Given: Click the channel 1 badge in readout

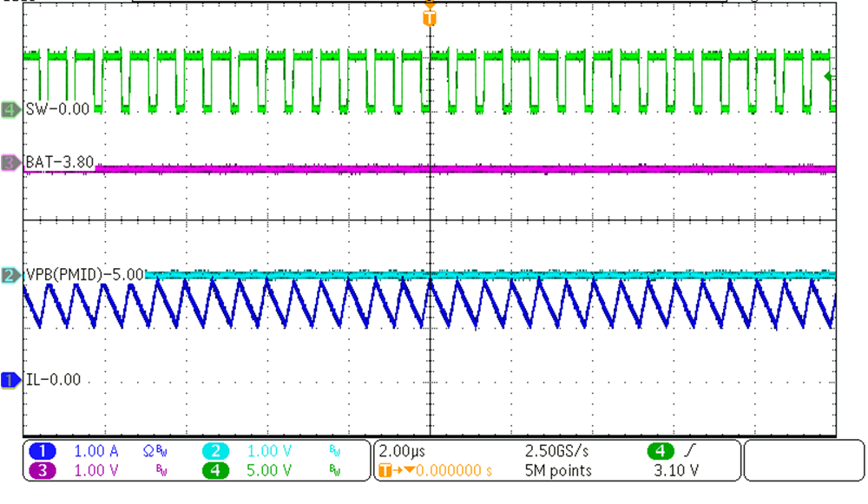Looking at the screenshot, I should click(43, 451).
